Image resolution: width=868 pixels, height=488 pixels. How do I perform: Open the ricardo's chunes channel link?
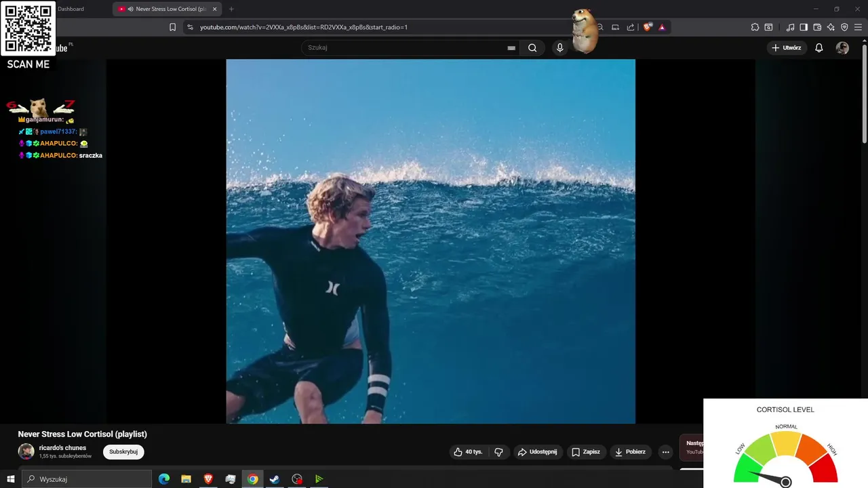(62, 448)
